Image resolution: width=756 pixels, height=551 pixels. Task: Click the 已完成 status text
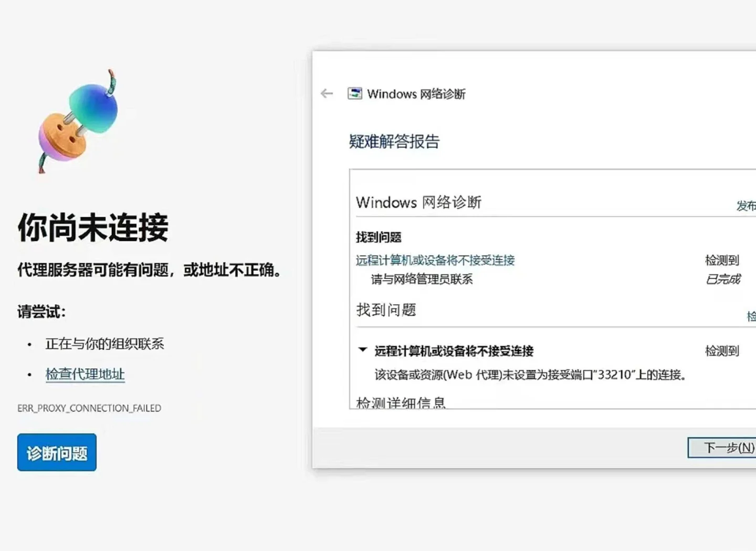coord(722,279)
